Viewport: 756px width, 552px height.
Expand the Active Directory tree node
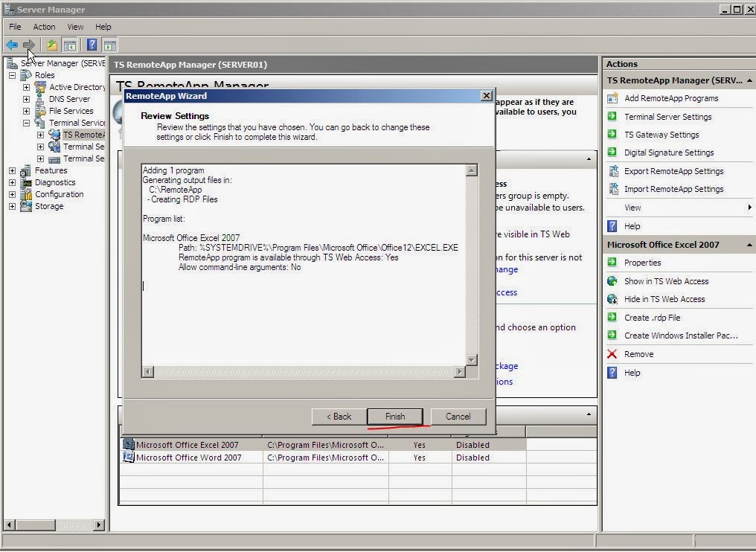27,87
